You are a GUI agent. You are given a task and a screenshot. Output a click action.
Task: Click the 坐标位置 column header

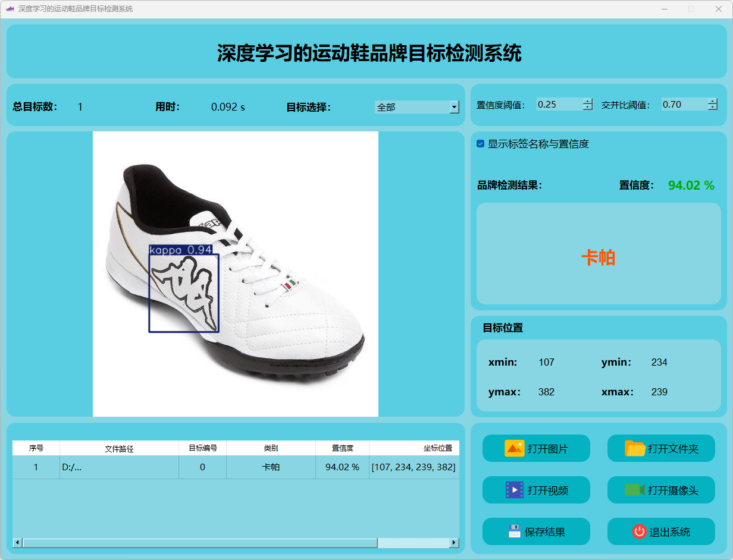click(x=414, y=448)
